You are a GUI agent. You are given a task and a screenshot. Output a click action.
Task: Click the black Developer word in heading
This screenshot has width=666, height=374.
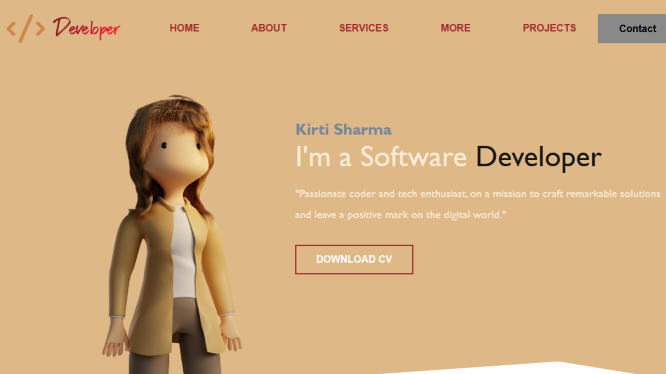[539, 158]
